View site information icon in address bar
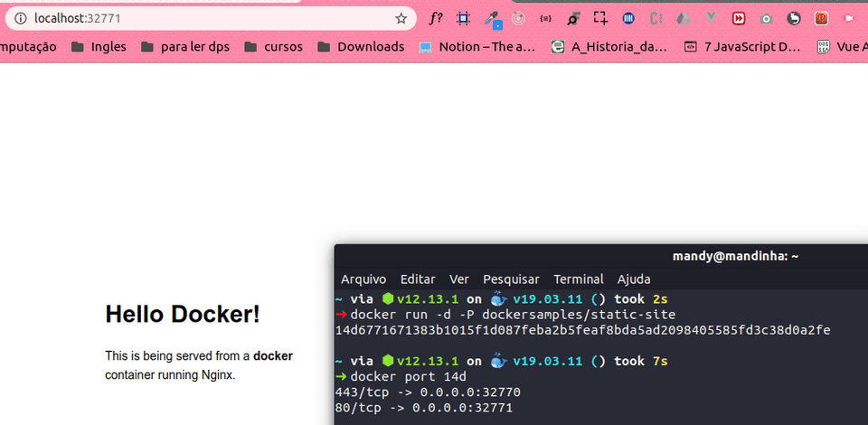This screenshot has height=425, width=868. [x=21, y=19]
